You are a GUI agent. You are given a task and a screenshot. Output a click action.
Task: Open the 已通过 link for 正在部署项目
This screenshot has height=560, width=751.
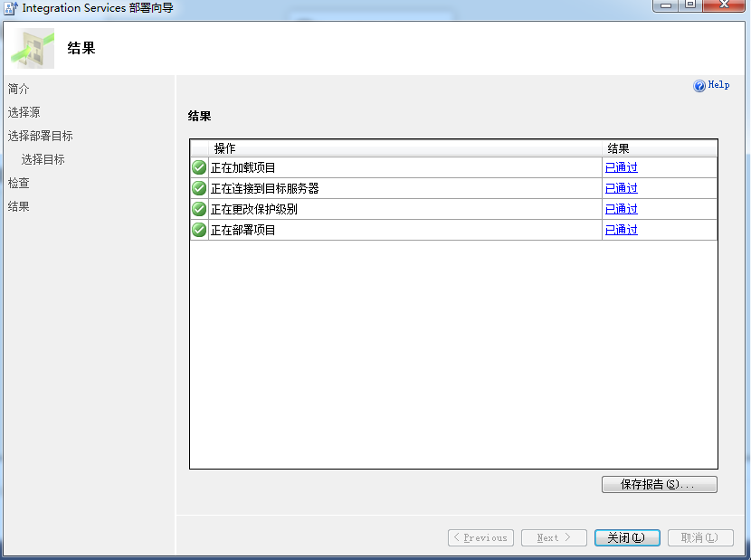(621, 229)
